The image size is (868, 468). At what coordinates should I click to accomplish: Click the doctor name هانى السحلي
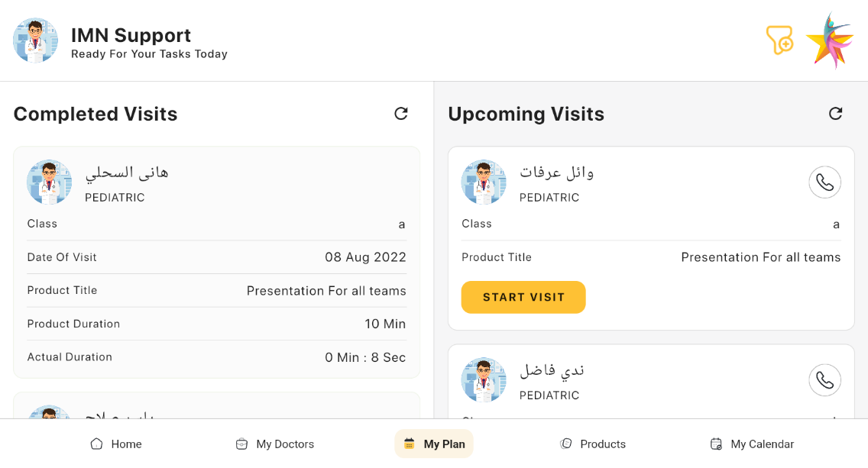127,173
